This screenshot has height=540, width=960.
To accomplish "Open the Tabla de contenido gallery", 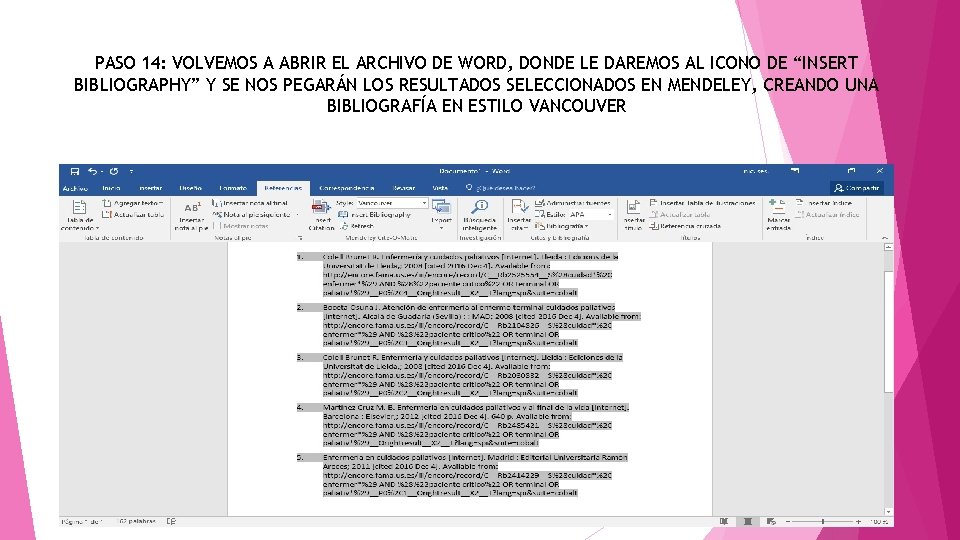I will [79, 214].
